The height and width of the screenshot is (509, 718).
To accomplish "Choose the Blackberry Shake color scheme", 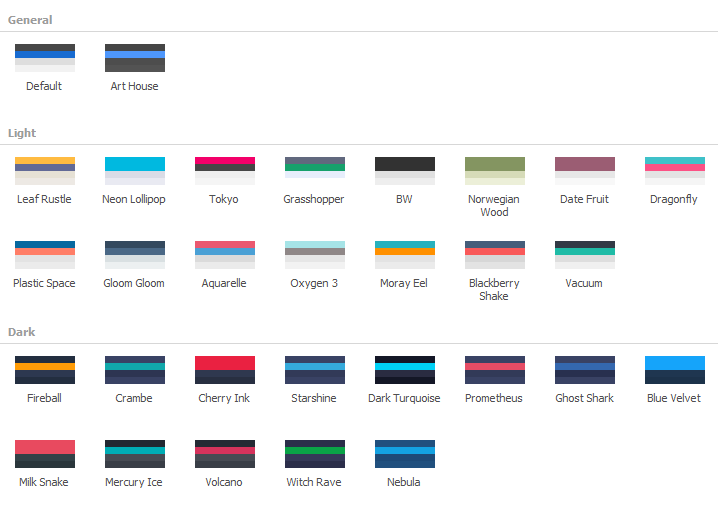I will click(x=494, y=255).
